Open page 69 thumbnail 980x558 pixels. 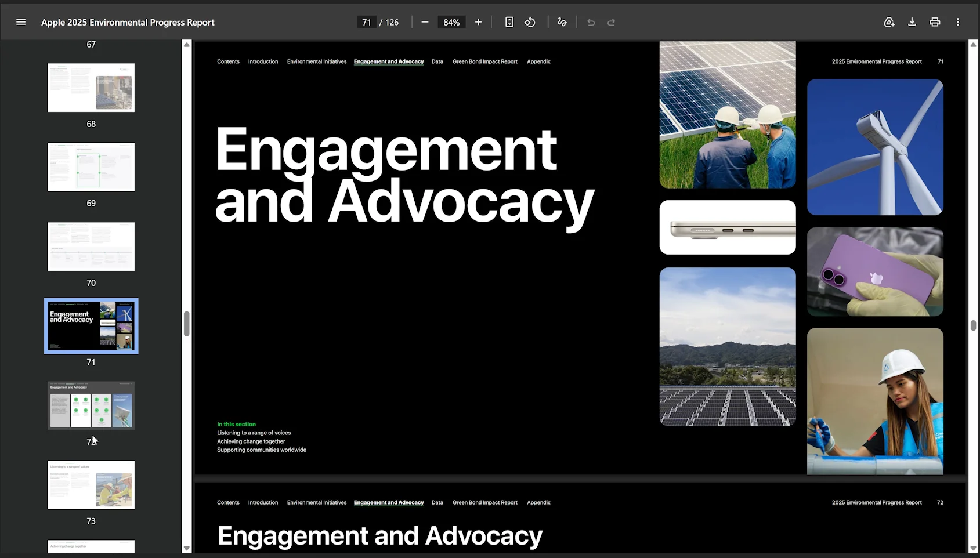(91, 167)
